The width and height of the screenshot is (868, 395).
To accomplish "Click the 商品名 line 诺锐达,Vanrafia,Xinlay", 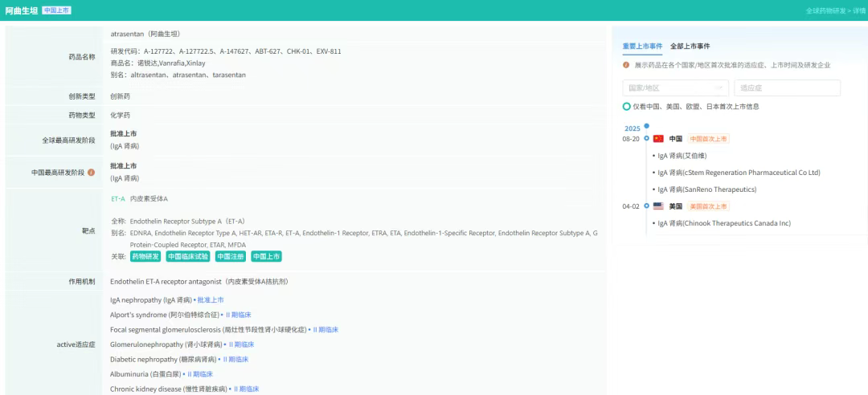I will tap(158, 63).
